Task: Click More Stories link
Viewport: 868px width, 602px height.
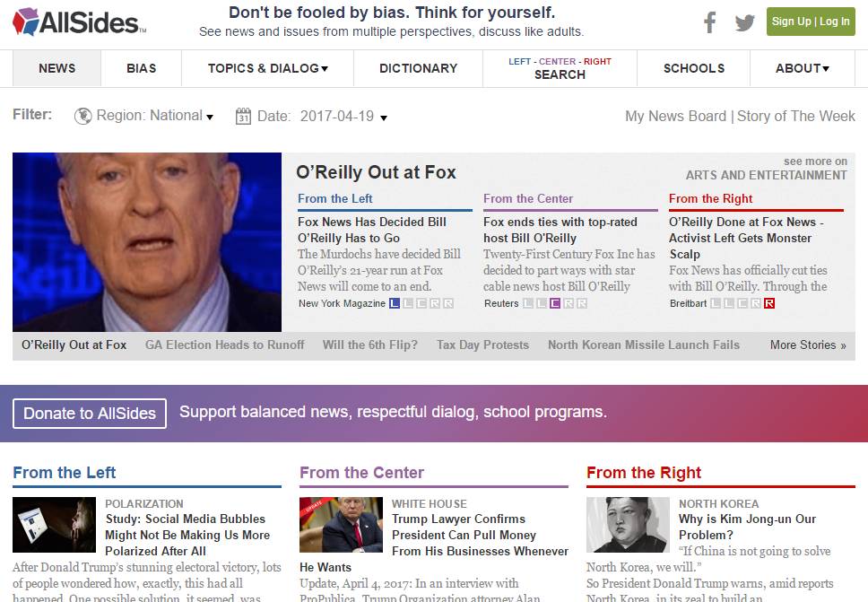Action: [x=808, y=345]
